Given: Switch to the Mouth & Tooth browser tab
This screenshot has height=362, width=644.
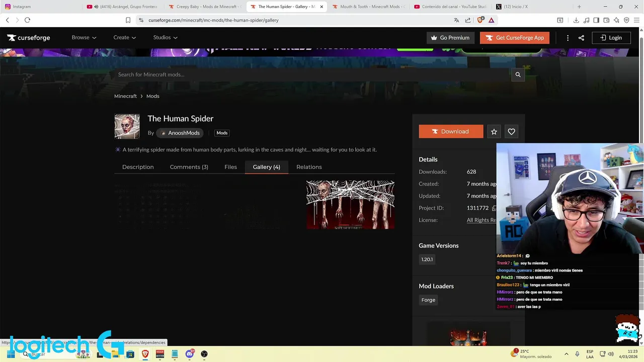Looking at the screenshot, I should (368, 7).
